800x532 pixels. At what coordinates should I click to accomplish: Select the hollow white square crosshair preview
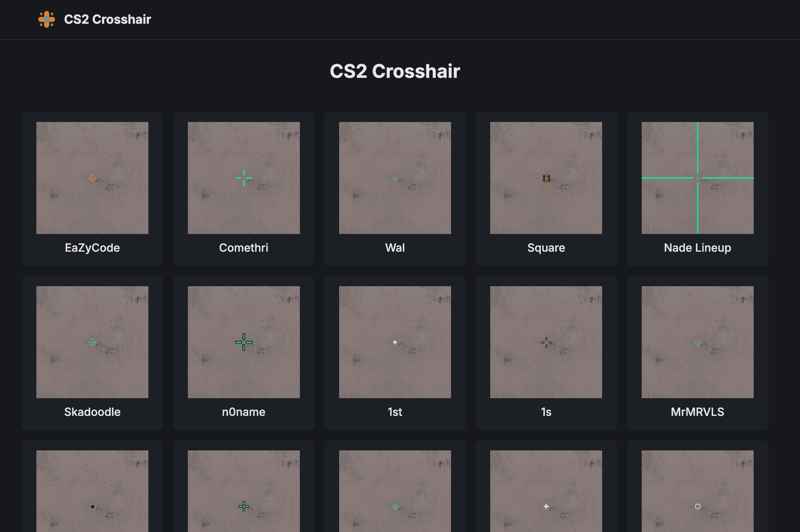tap(697, 491)
